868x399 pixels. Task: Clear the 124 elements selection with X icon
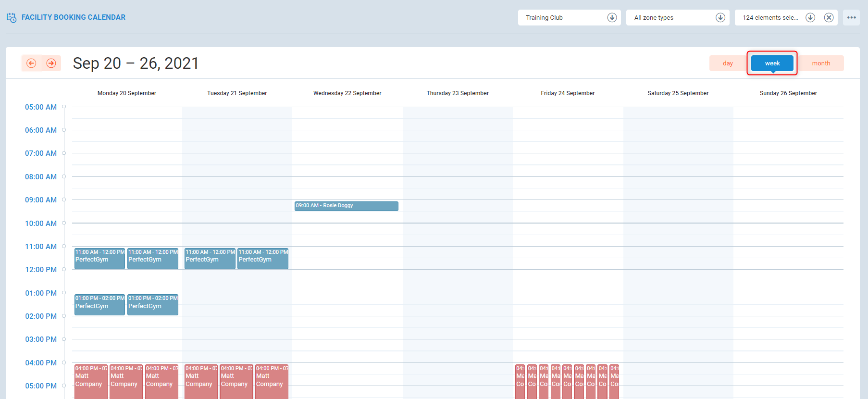(829, 18)
